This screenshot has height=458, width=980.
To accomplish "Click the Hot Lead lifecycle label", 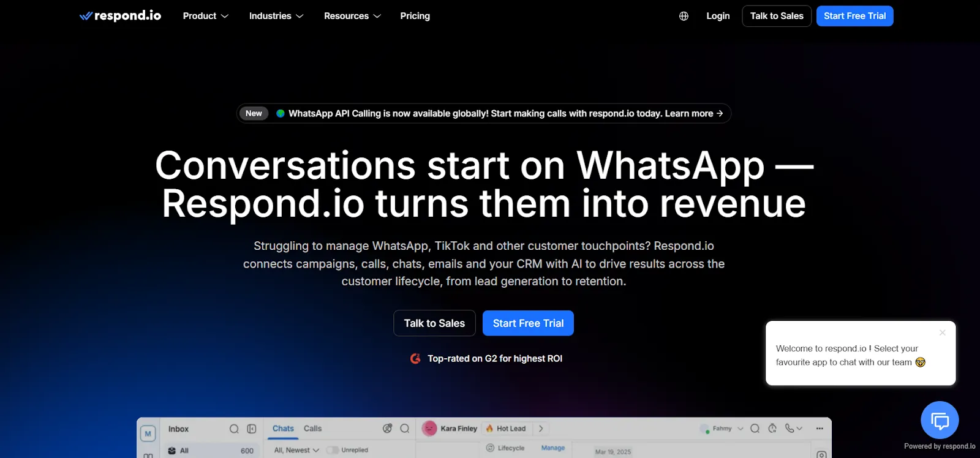I will (511, 429).
